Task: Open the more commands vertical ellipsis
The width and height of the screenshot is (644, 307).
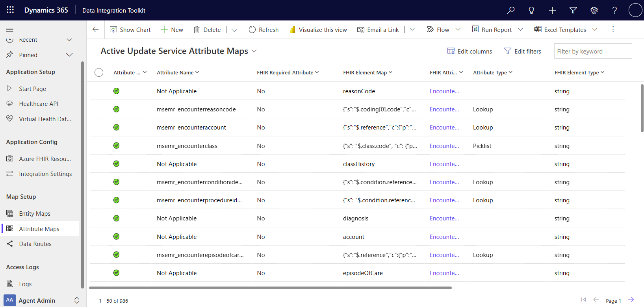Action: [x=613, y=30]
